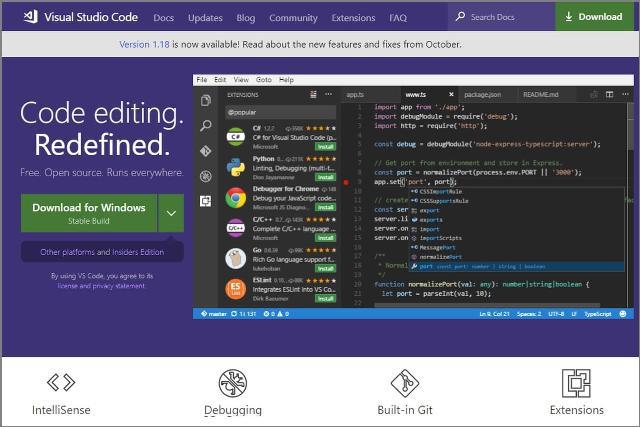The height and width of the screenshot is (427, 640).
Task: Click the Search Docs input field
Action: click(x=501, y=17)
